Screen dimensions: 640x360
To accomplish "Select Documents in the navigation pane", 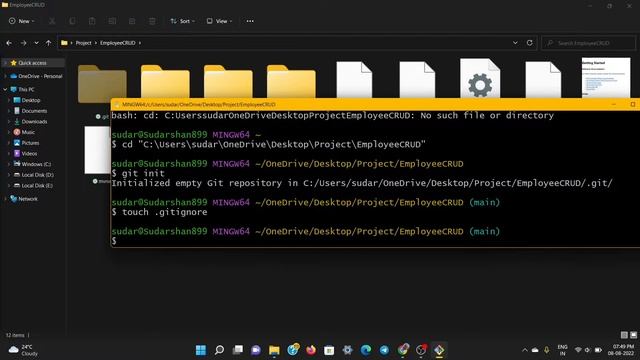I will pyautogui.click(x=34, y=111).
